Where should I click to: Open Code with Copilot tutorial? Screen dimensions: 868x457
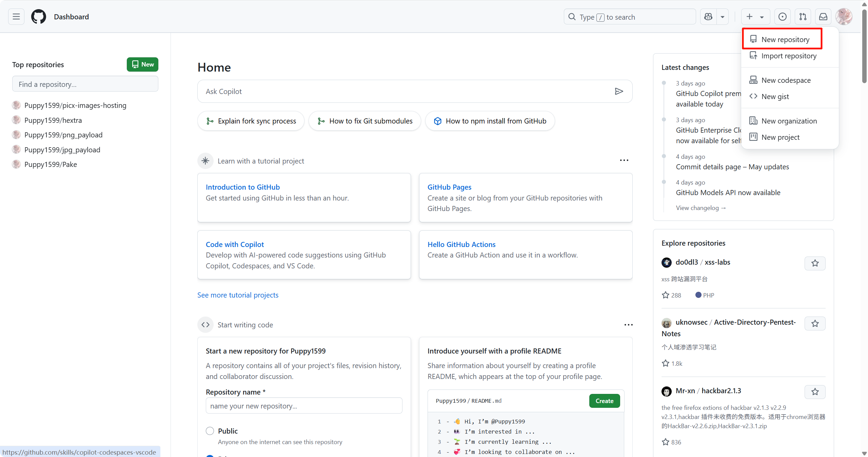tap(235, 244)
